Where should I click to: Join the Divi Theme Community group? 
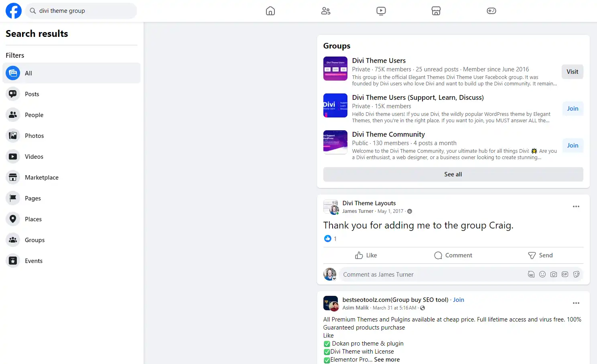(x=573, y=146)
